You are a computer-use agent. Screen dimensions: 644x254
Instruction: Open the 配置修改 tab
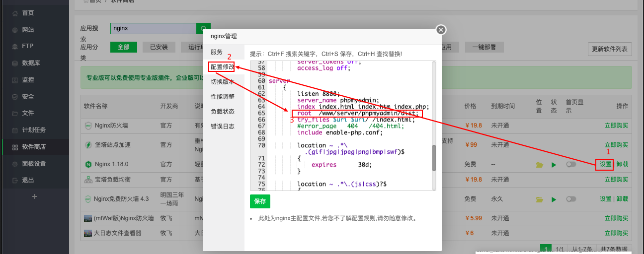(x=223, y=66)
